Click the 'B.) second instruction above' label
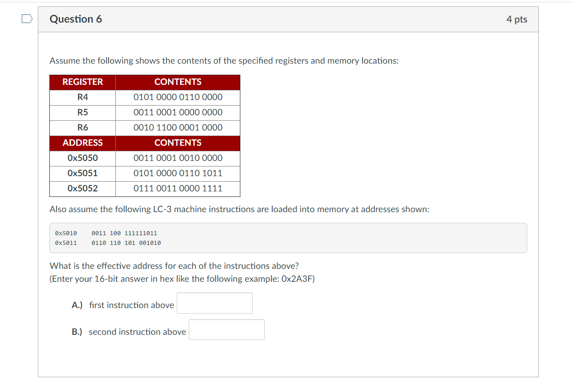 [x=129, y=332]
